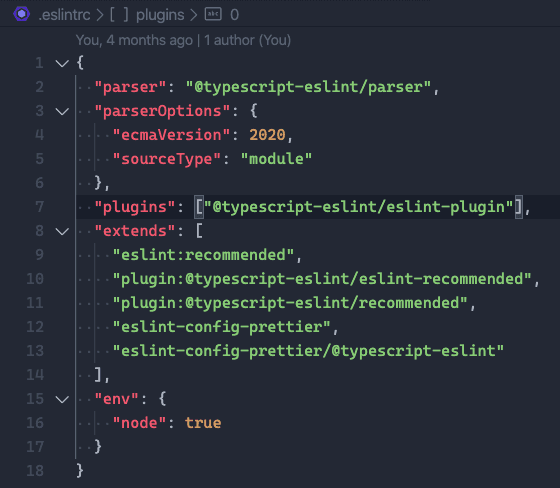Click line number 18 in the gutter
560x488 pixels.
pyautogui.click(x=35, y=471)
